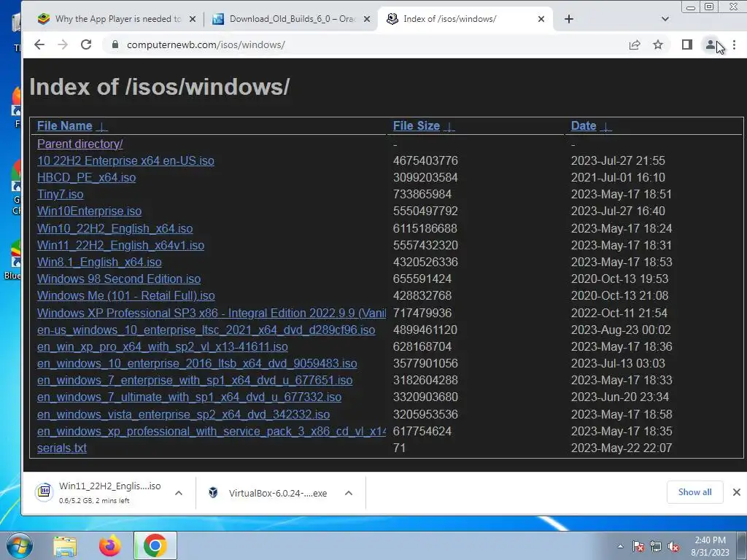
Task: Select the Index of /isos/windows/ tab
Action: (x=466, y=19)
